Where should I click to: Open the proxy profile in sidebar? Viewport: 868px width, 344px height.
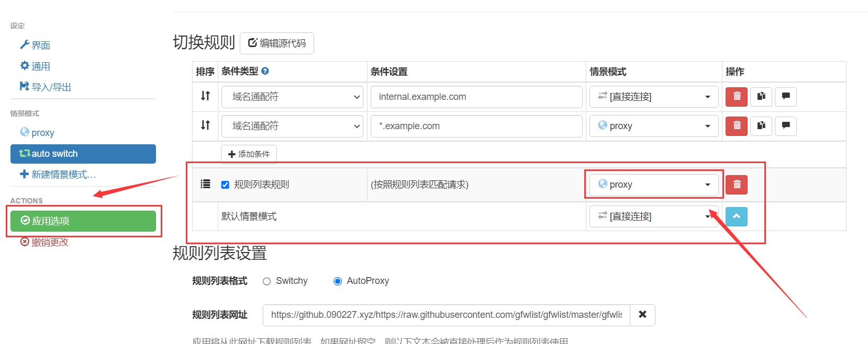click(x=42, y=133)
